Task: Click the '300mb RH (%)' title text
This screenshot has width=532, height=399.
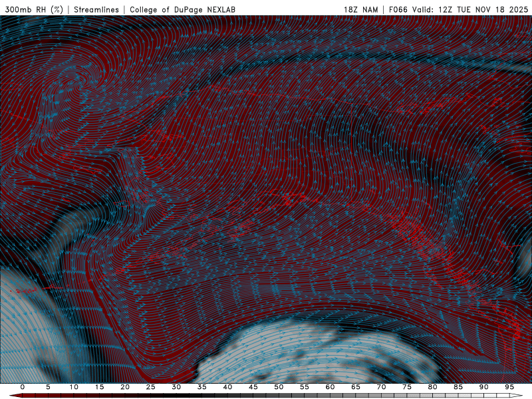Action: (34, 9)
